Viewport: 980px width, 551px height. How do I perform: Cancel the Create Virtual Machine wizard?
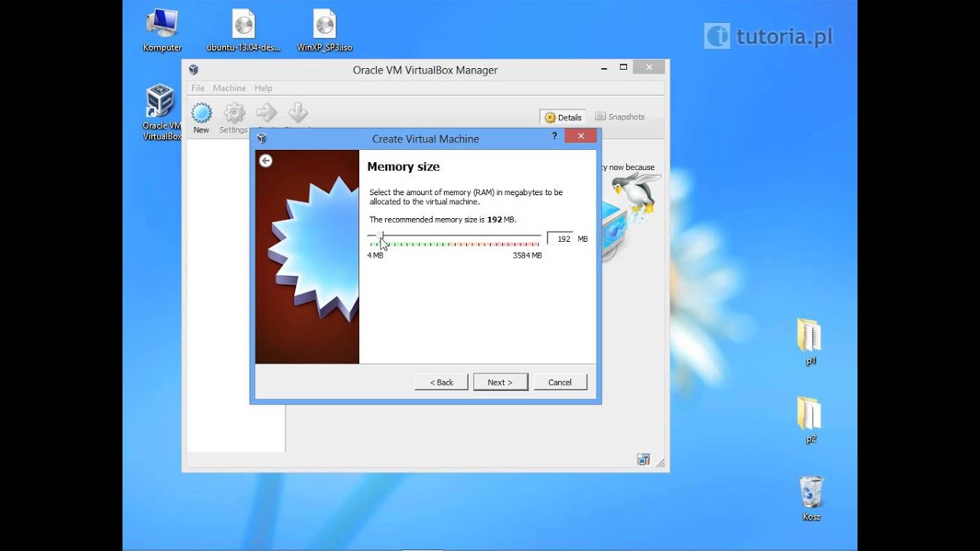(x=560, y=382)
